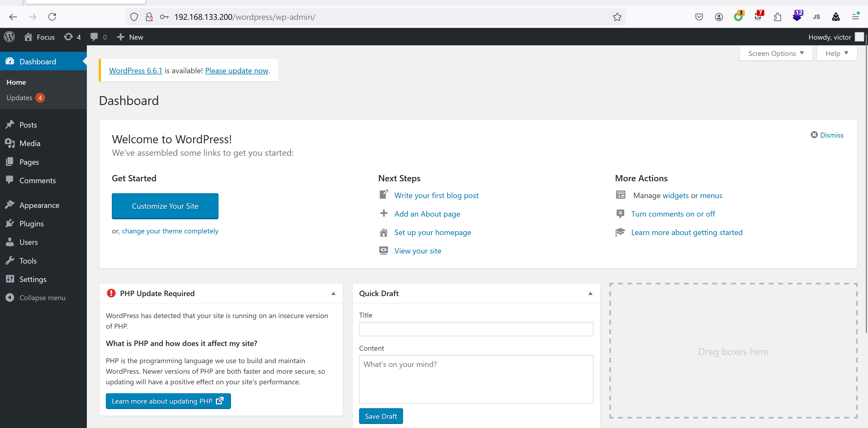The image size is (868, 428).
Task: Click the insecure connection lock icon
Action: [x=149, y=17]
